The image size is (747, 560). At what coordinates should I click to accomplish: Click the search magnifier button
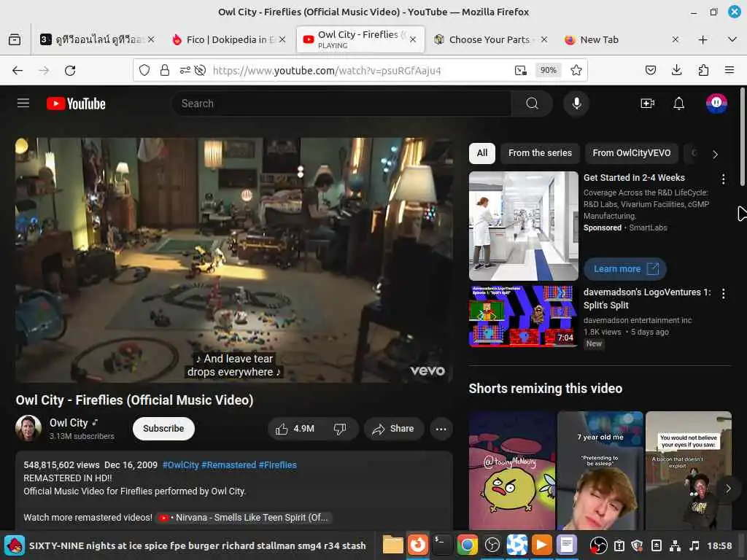[532, 104]
